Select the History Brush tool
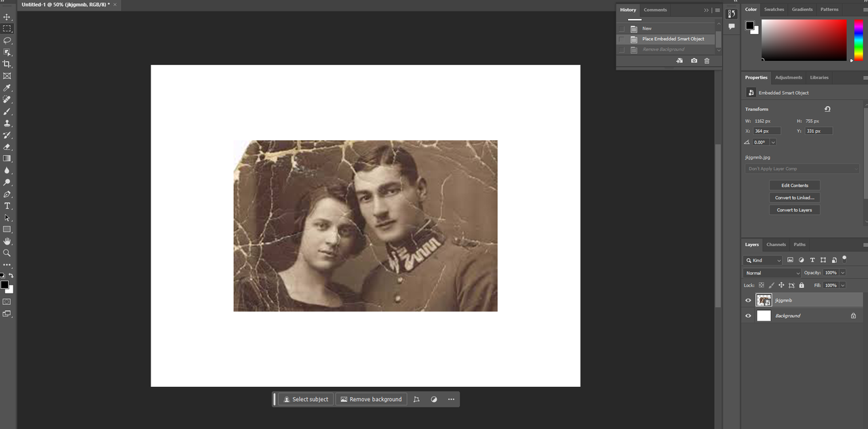Screen dimensions: 868x429 pos(7,135)
